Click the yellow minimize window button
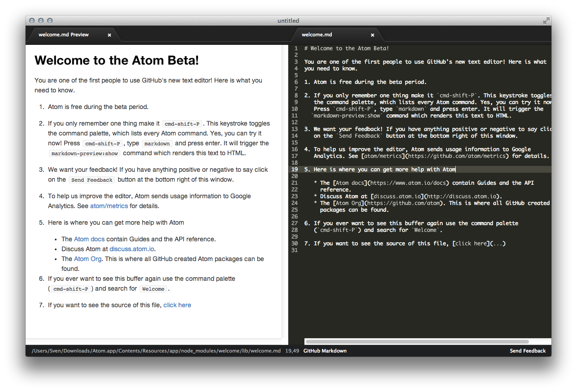The width and height of the screenshot is (577, 392). coord(41,21)
